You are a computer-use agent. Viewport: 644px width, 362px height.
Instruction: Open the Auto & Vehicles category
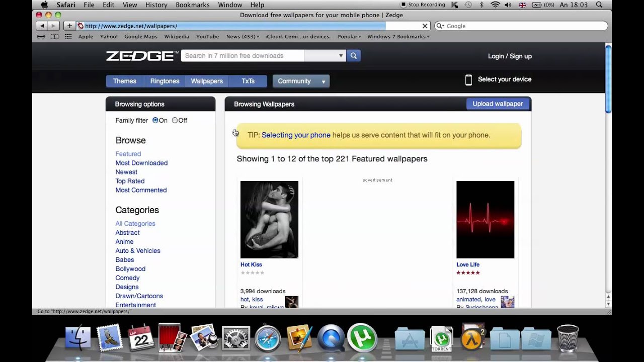coord(138,251)
